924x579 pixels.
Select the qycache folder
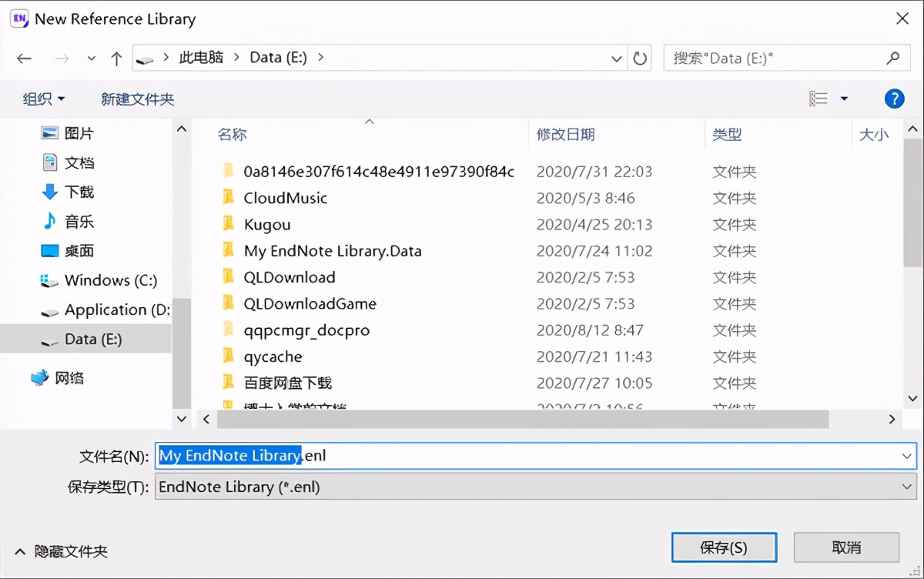(273, 356)
